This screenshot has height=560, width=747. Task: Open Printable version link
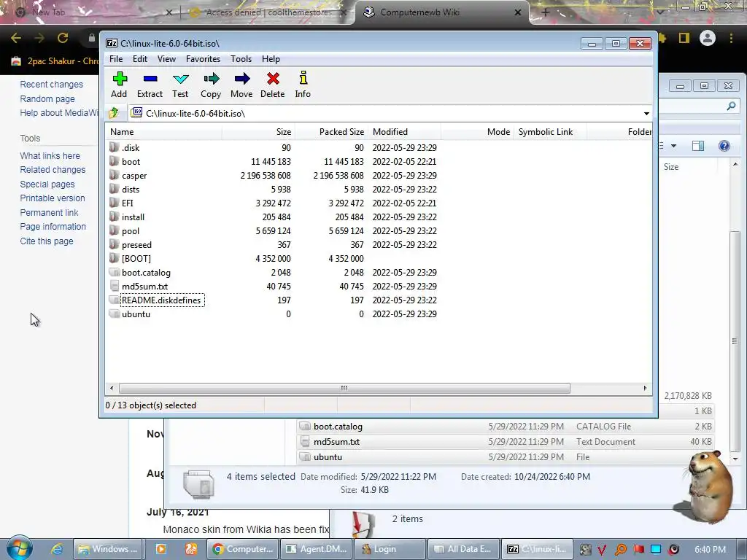(x=53, y=198)
